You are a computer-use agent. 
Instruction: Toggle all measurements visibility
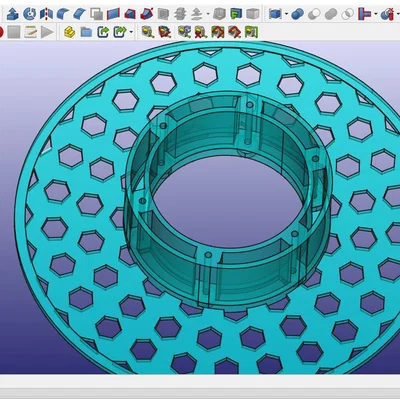[217, 32]
